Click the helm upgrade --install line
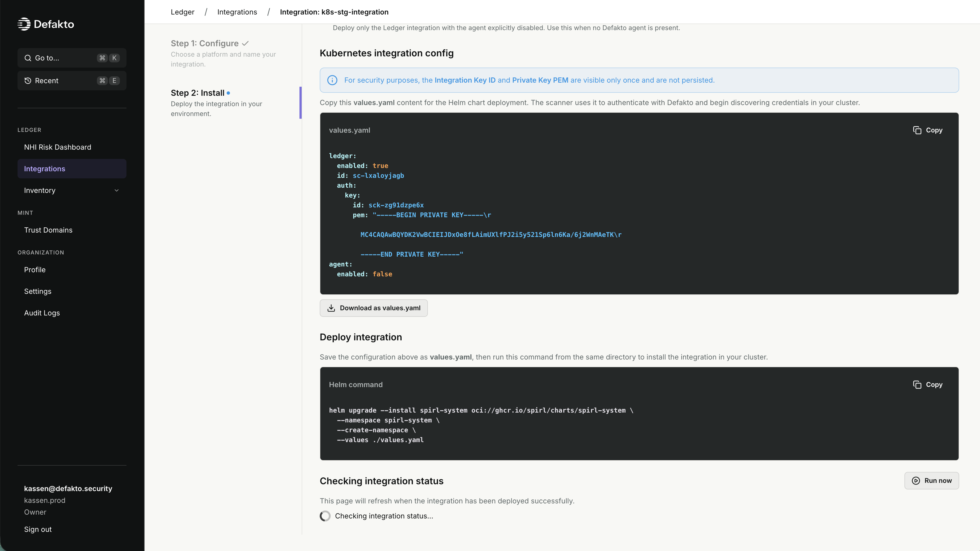980x551 pixels. (481, 410)
